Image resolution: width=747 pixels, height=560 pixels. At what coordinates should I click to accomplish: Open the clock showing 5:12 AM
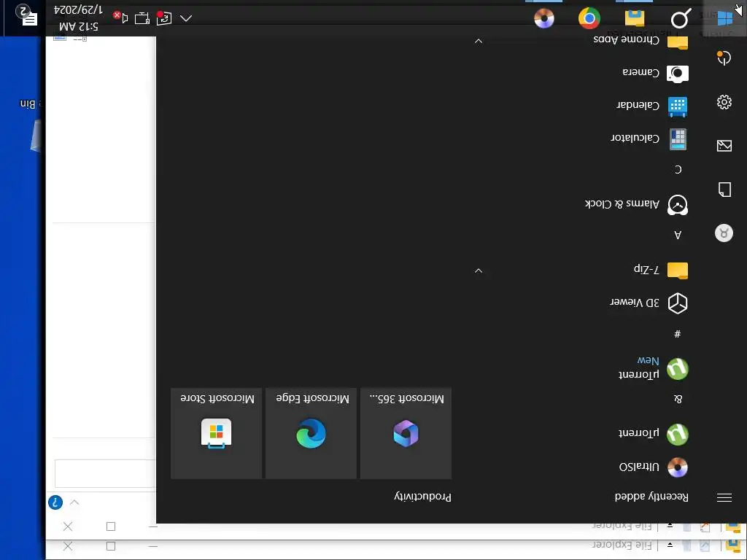tap(79, 18)
